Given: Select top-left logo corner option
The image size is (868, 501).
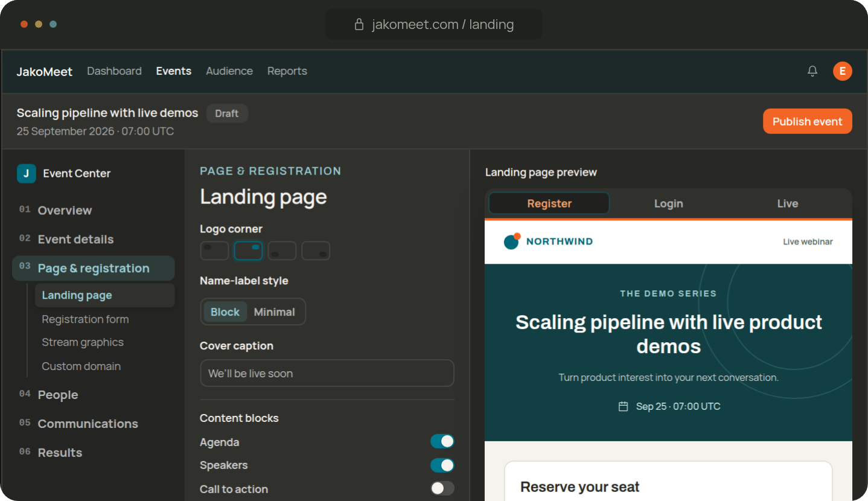Looking at the screenshot, I should 214,250.
